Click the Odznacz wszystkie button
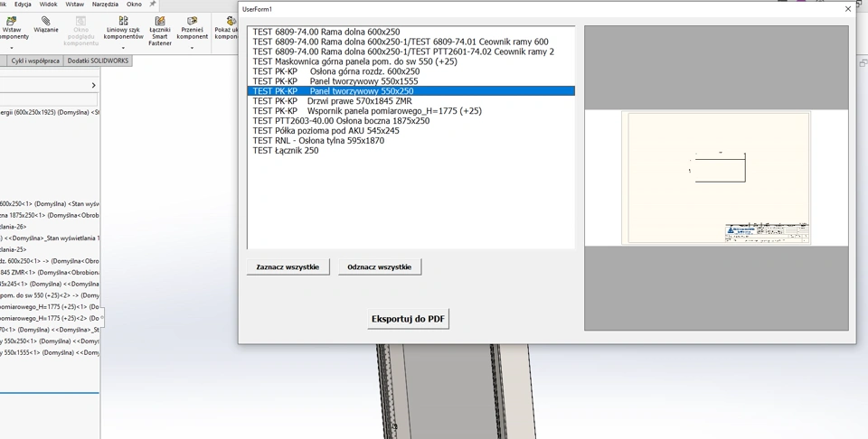 (380, 267)
